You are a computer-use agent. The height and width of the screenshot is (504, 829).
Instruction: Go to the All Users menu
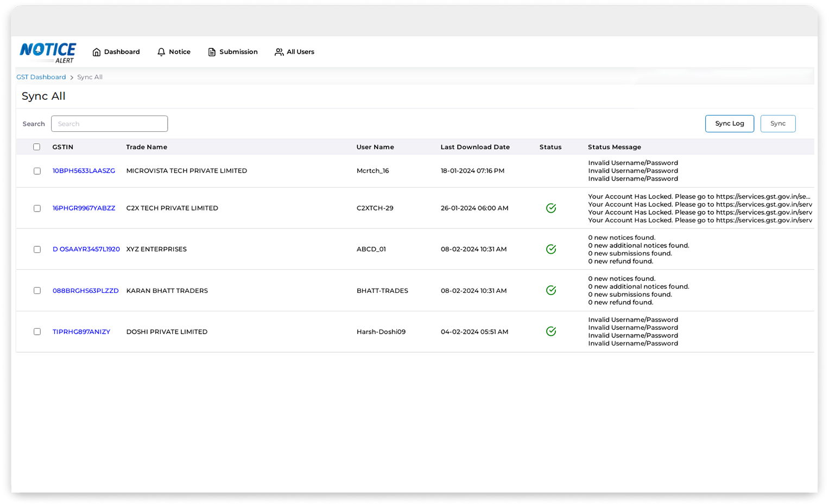click(x=300, y=52)
